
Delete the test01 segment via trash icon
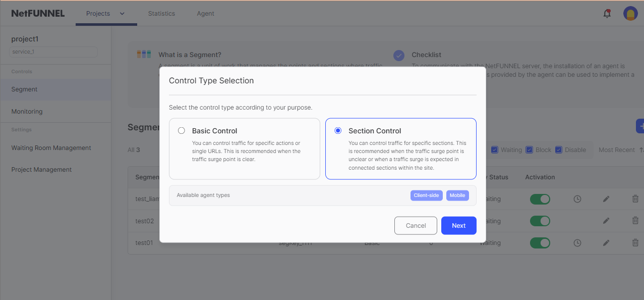(x=635, y=242)
